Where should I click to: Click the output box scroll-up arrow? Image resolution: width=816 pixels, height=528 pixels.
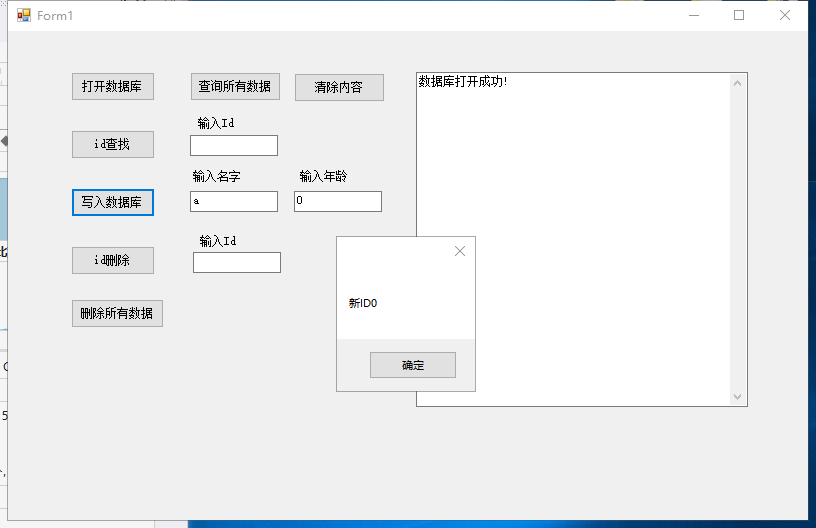738,82
